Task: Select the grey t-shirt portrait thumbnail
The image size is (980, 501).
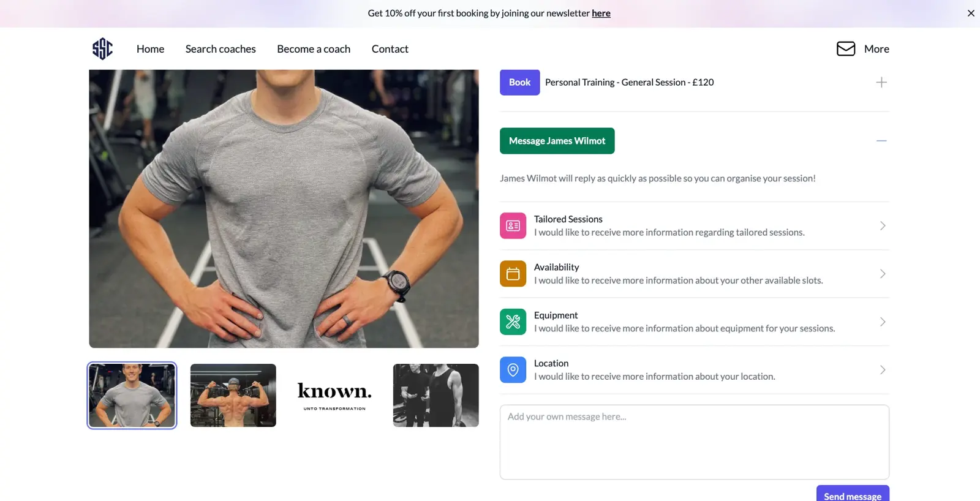Action: tap(132, 395)
